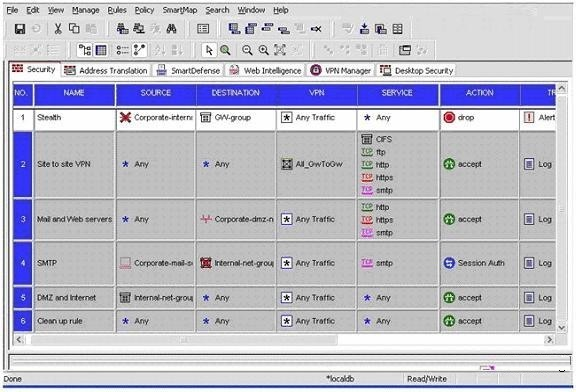Click the install policy download-arrow icon
Screen dimensions: 576x392
point(364,29)
